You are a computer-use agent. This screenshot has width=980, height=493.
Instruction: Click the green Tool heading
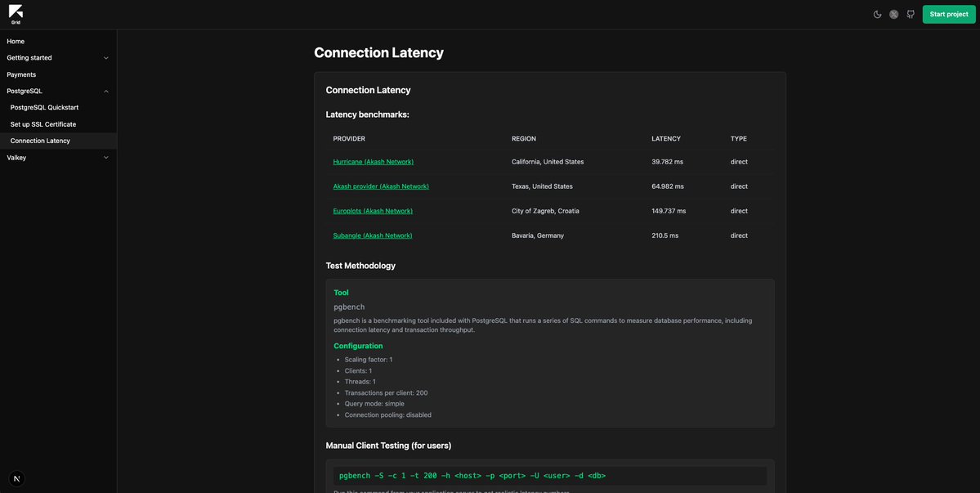tap(342, 293)
